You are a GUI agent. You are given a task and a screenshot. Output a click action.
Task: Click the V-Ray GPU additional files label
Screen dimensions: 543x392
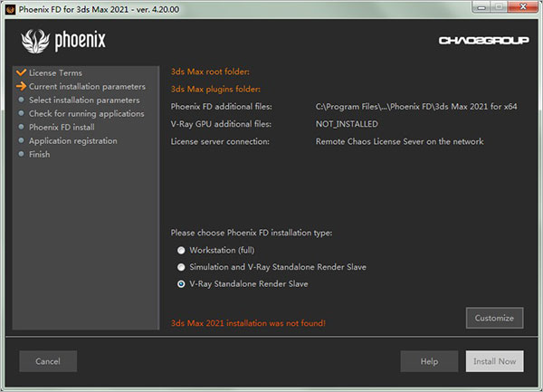[x=221, y=124]
